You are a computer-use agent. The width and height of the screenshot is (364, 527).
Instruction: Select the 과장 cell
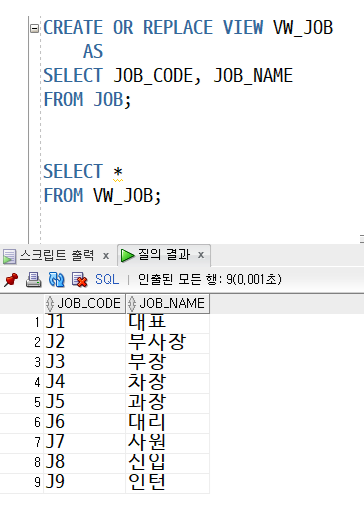168,403
